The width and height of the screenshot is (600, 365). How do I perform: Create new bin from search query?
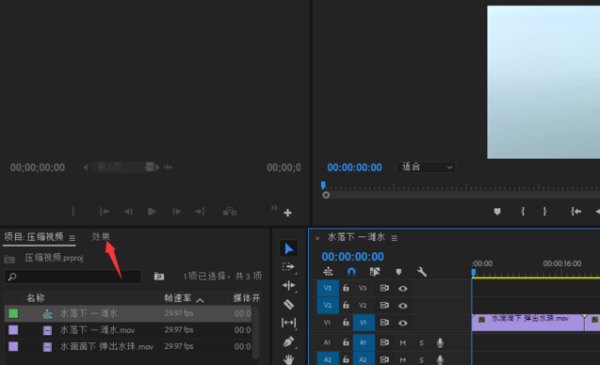[x=159, y=276]
